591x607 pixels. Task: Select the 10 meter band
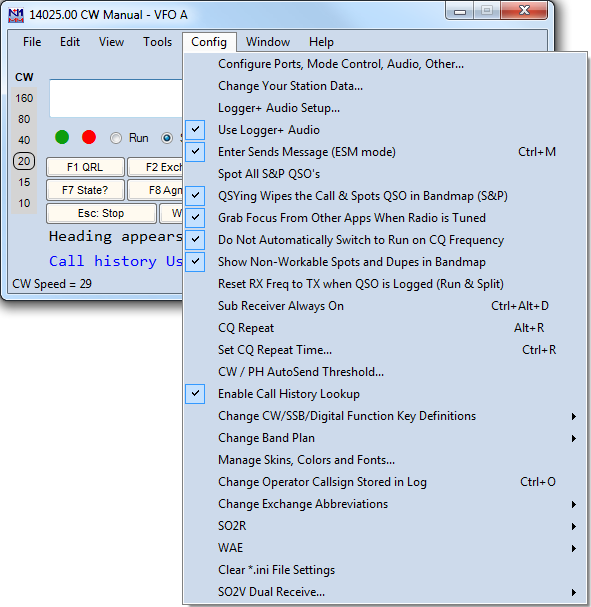(x=24, y=203)
